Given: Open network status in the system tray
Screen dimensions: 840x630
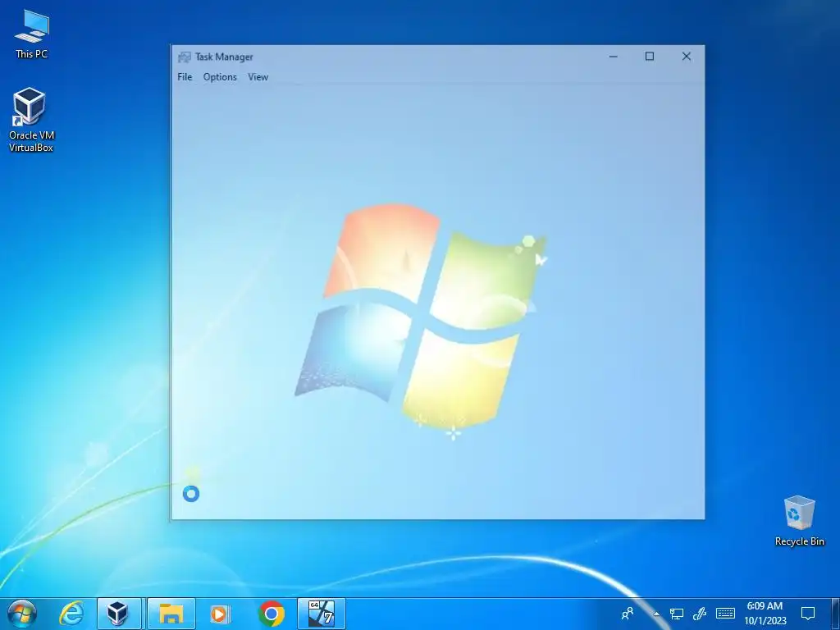Looking at the screenshot, I should (676, 614).
